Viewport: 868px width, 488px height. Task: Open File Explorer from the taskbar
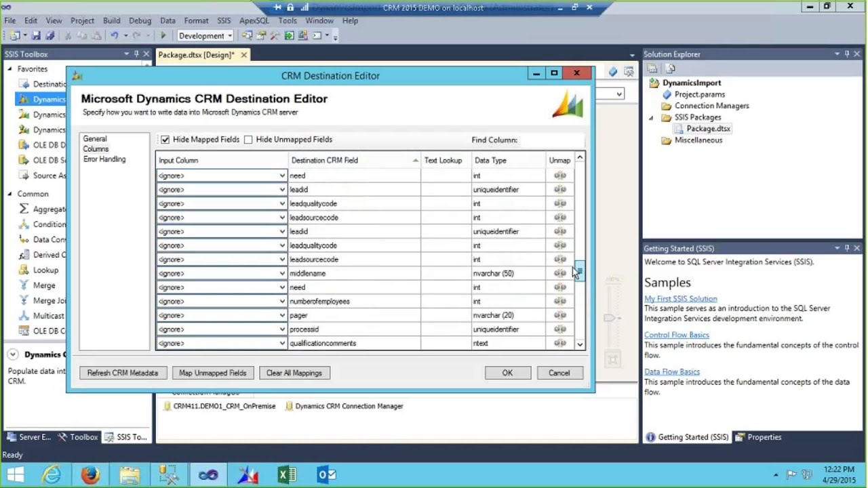130,475
